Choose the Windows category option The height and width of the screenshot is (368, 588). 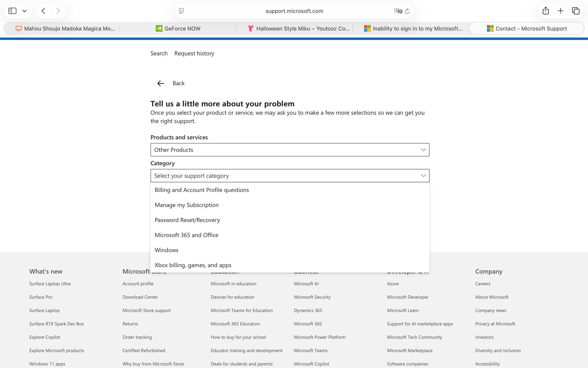click(x=290, y=250)
